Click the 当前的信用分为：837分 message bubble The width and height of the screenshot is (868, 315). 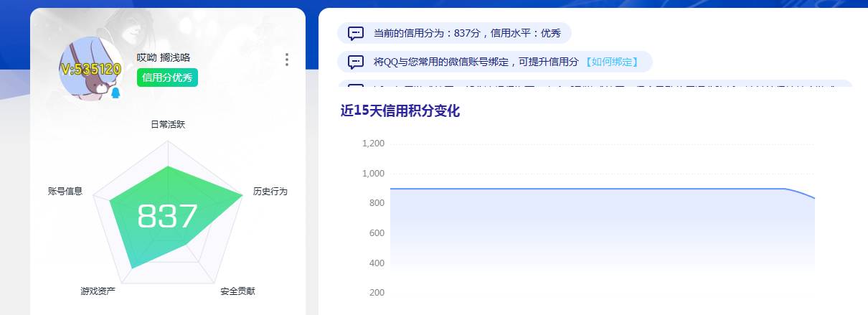pos(454,33)
